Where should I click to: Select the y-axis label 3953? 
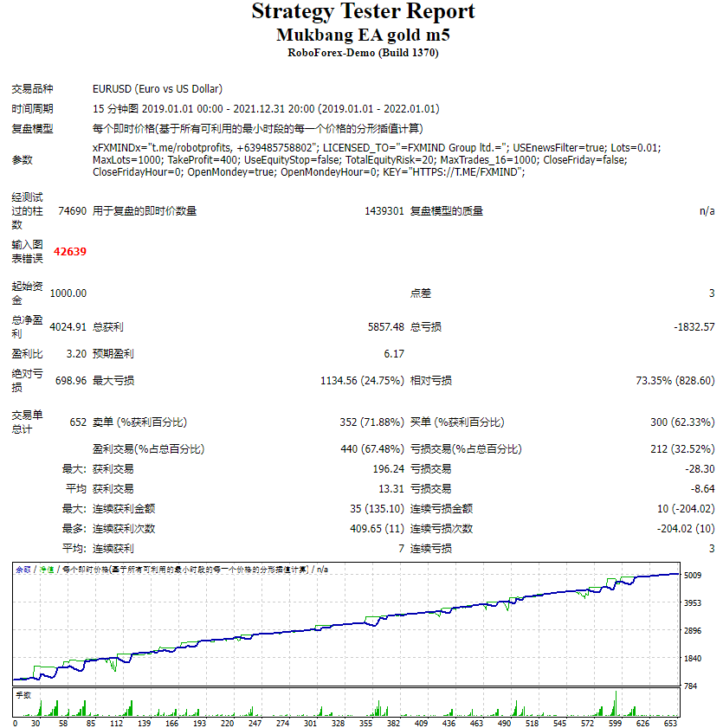(693, 603)
